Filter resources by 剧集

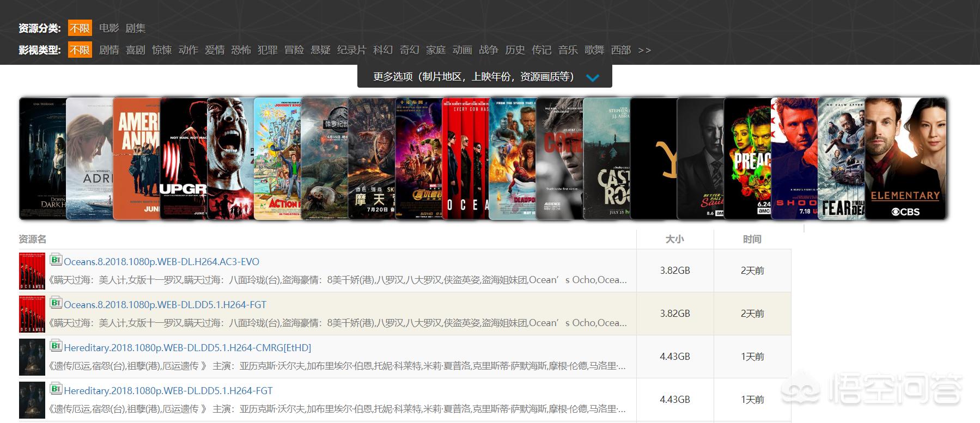(x=136, y=28)
